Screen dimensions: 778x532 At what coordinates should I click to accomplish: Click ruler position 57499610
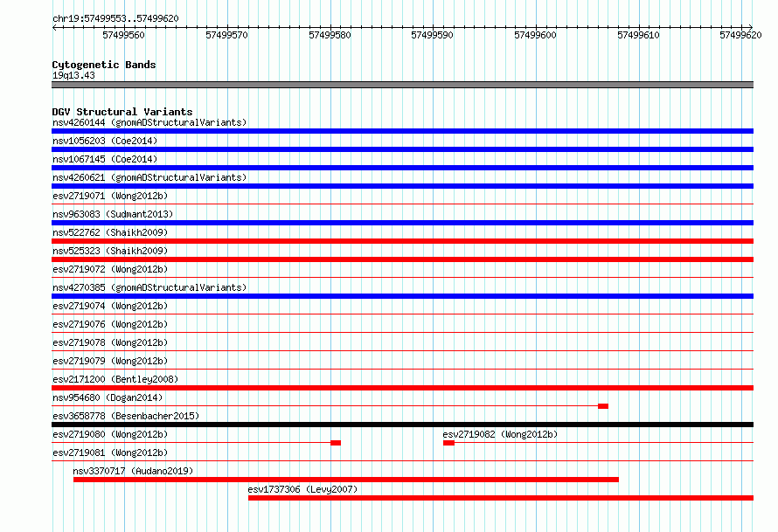click(639, 35)
